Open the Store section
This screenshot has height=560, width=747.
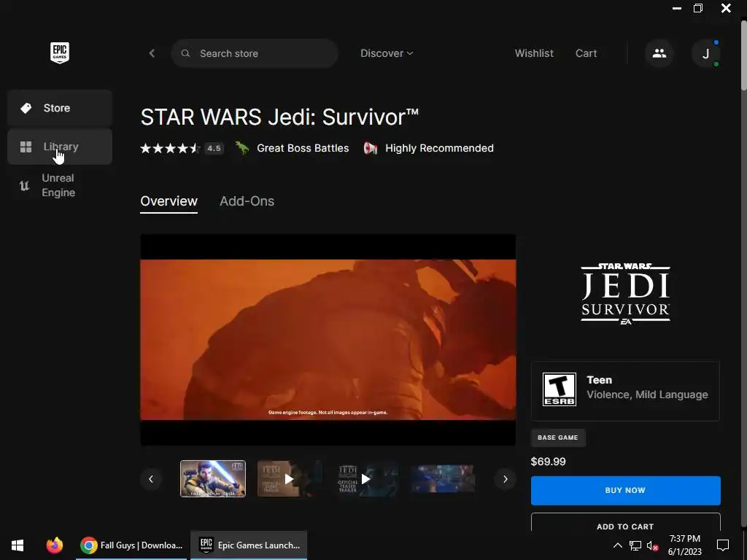60,108
